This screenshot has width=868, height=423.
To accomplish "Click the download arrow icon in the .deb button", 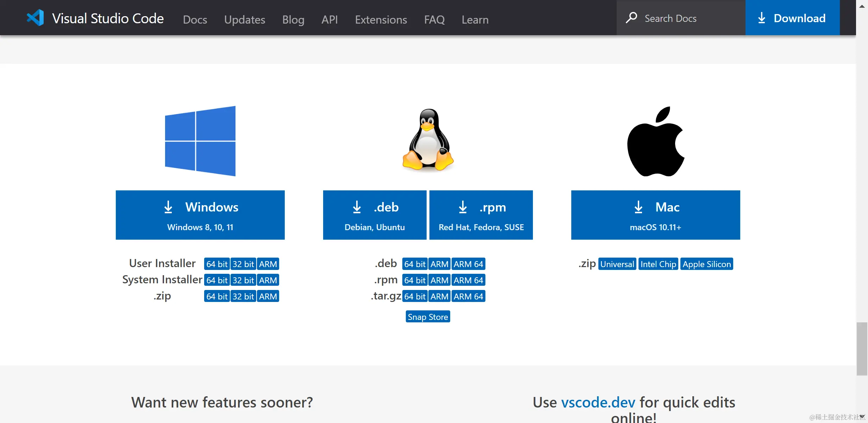I will coord(357,207).
